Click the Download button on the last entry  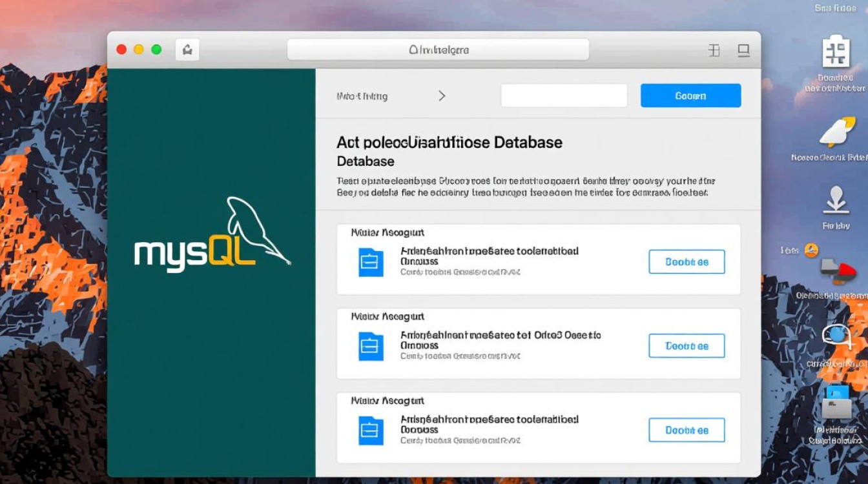click(x=687, y=430)
